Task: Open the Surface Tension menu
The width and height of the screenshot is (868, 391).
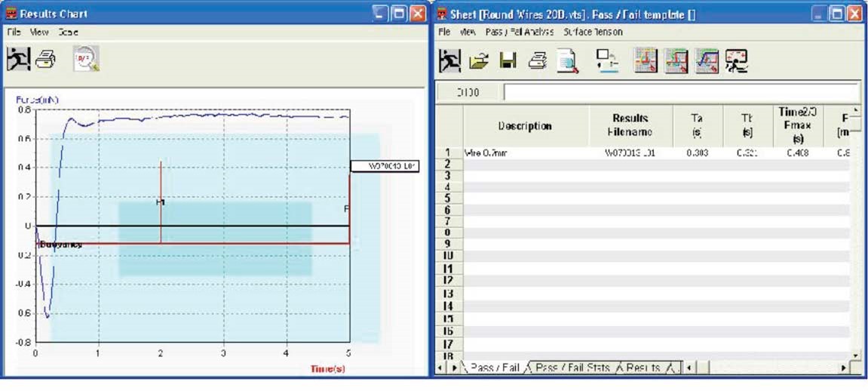Action: pyautogui.click(x=593, y=32)
